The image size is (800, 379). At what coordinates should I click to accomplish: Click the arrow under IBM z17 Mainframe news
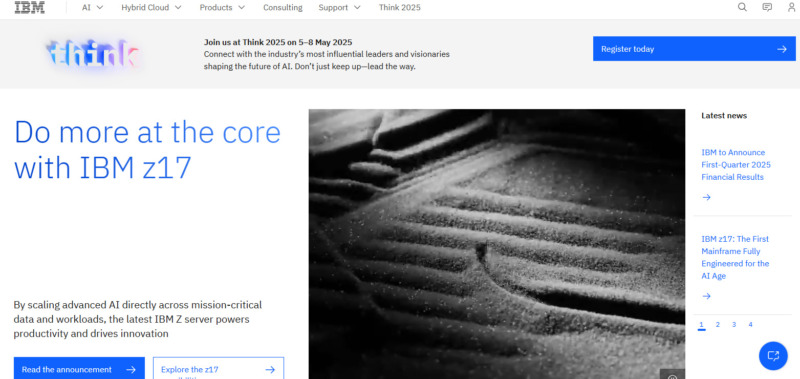pos(706,296)
